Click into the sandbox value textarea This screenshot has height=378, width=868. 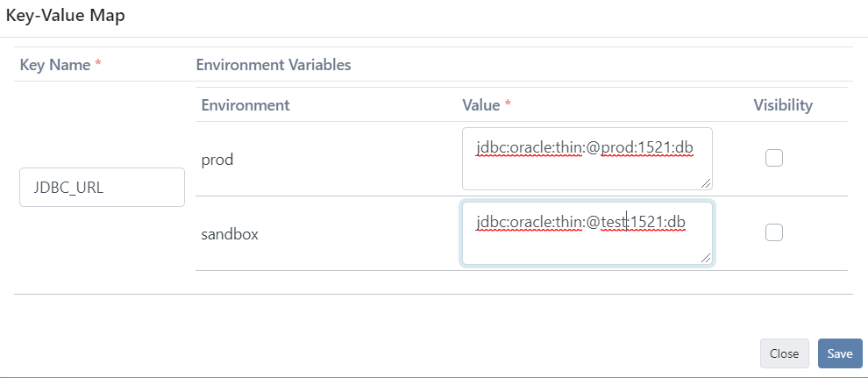[587, 233]
